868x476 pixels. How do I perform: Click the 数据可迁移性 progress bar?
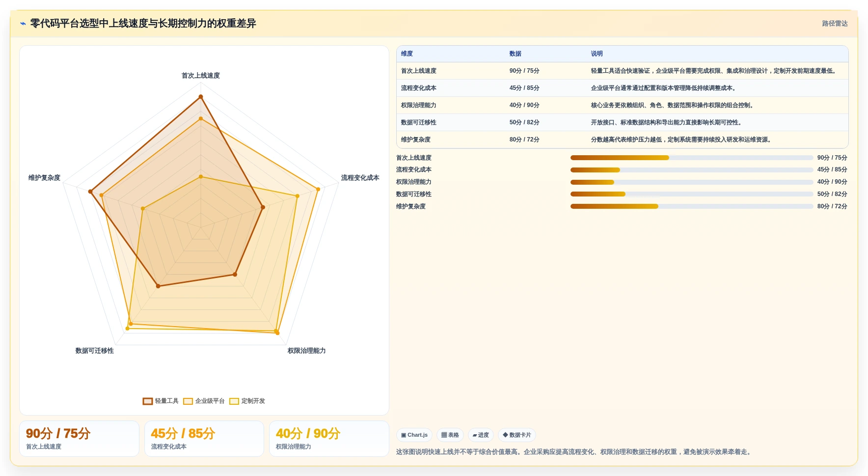pos(692,194)
